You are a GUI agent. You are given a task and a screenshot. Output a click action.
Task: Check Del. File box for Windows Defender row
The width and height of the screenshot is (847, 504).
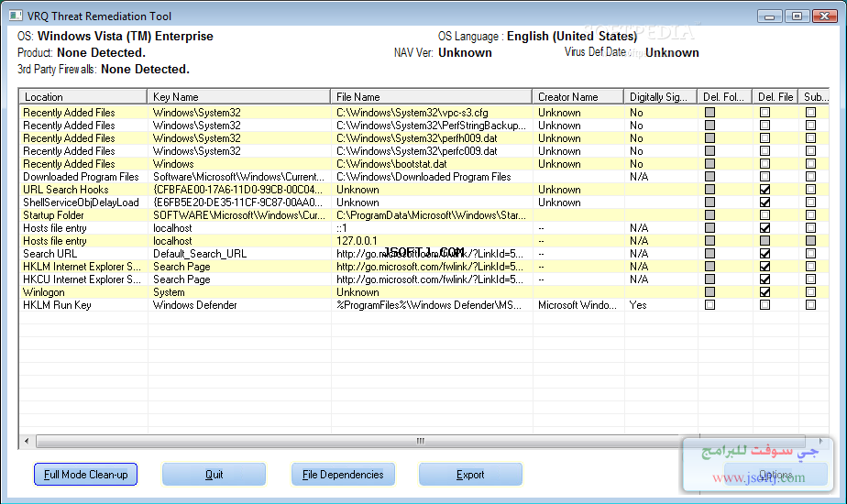pyautogui.click(x=764, y=305)
